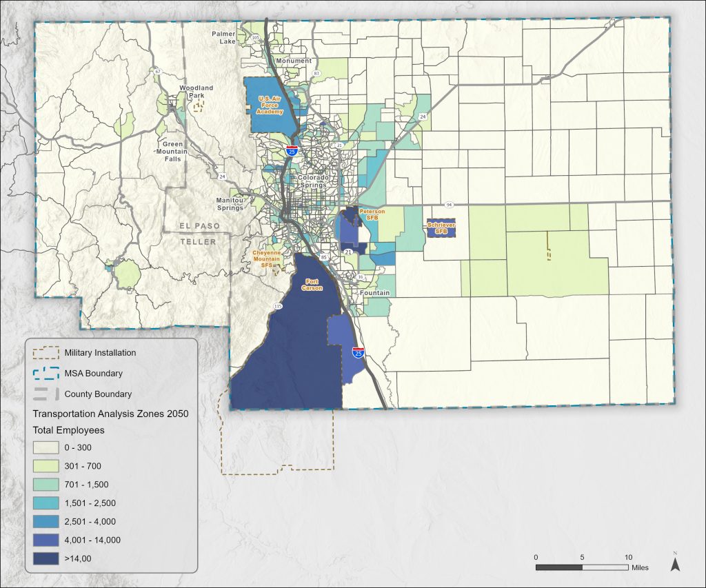Click the Woodland Park label
Screen dimensions: 706x588
196,92
